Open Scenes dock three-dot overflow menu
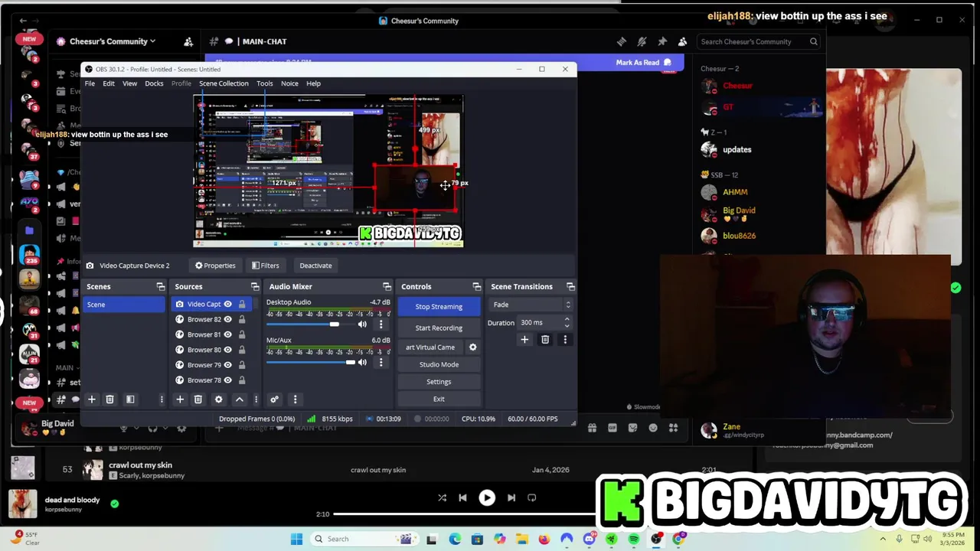 pyautogui.click(x=161, y=399)
